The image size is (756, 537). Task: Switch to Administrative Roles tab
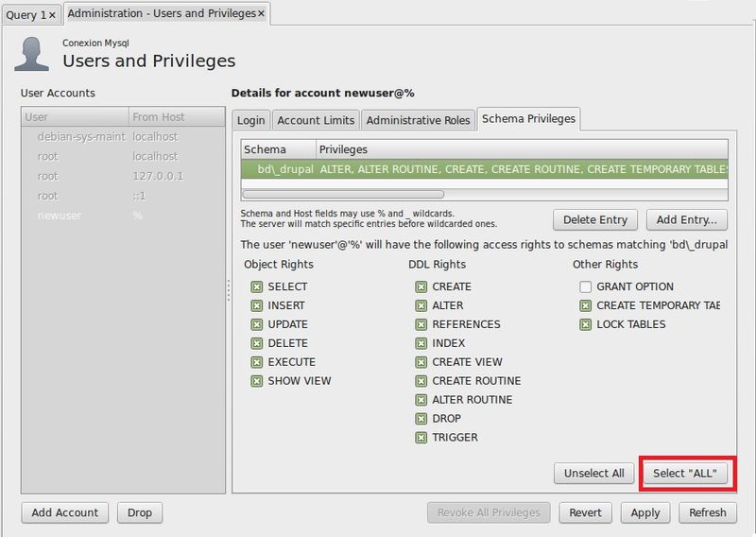pyautogui.click(x=418, y=120)
